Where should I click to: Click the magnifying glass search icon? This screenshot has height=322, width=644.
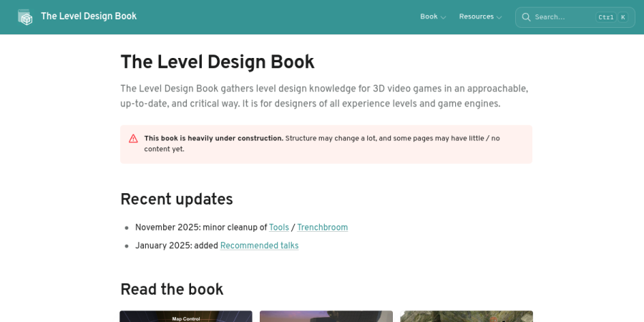coord(526,17)
